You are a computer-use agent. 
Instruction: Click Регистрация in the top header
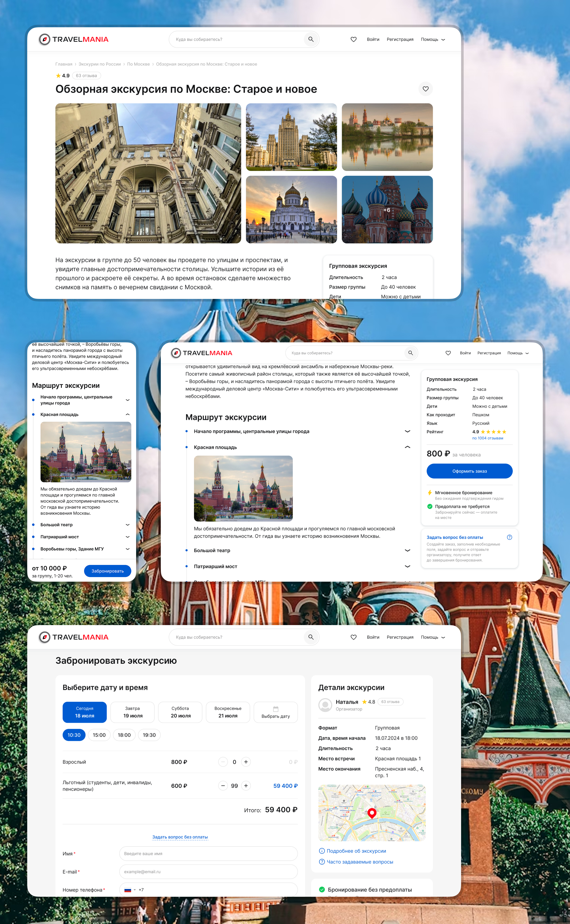400,39
